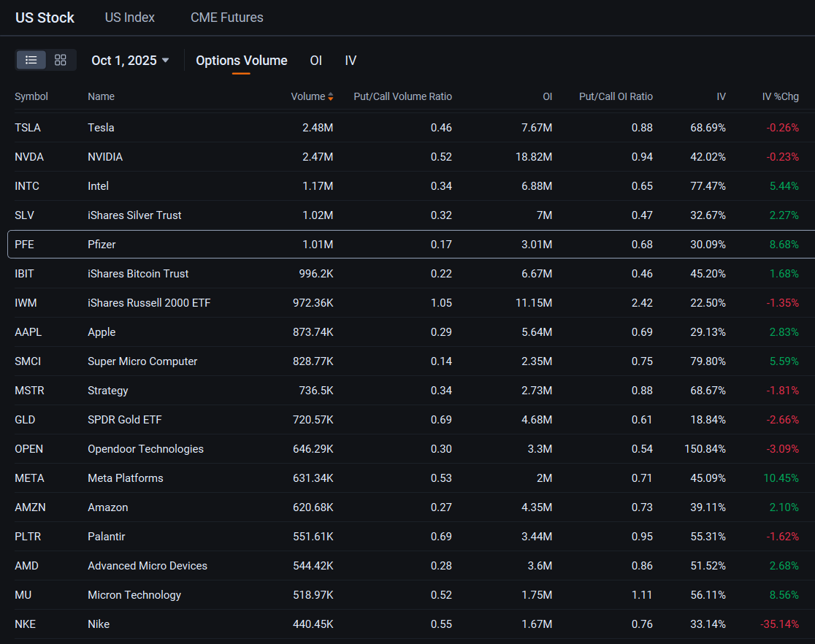Click SLV OI value 7M
This screenshot has height=644, width=815.
544,215
